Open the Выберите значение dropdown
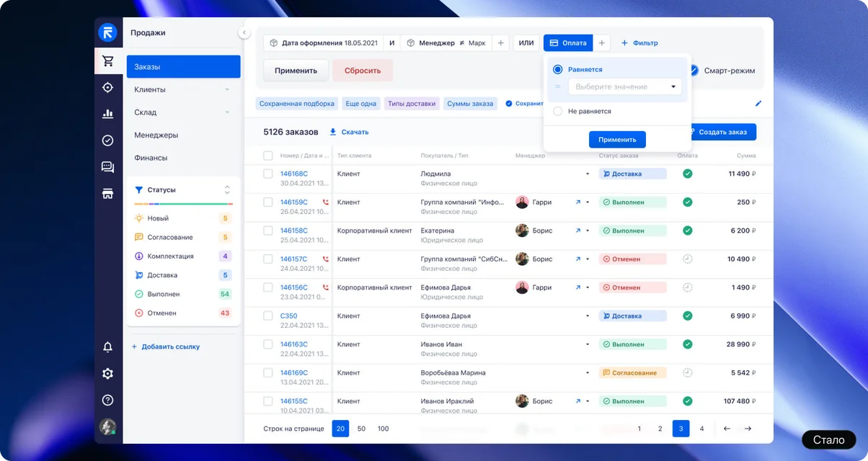 click(625, 87)
